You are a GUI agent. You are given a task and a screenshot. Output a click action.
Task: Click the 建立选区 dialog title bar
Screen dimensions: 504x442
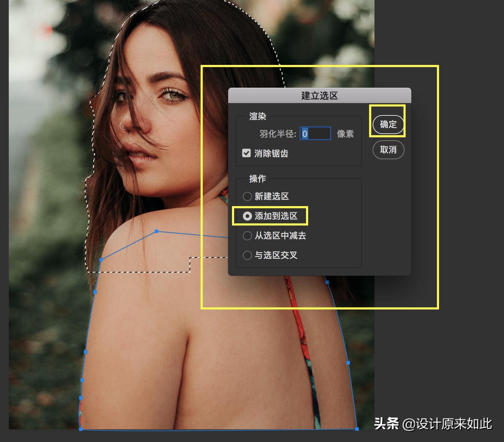click(x=319, y=95)
